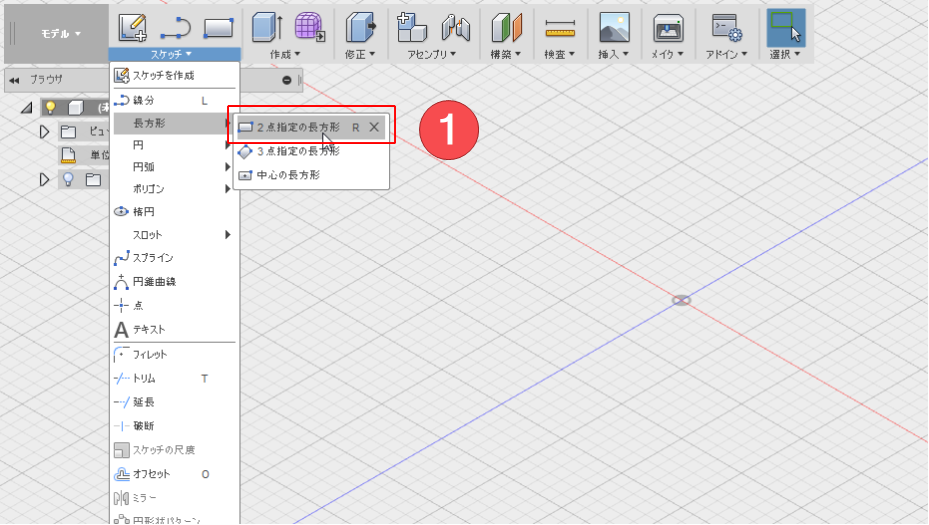Open the 修正 dropdown menu

coord(360,54)
